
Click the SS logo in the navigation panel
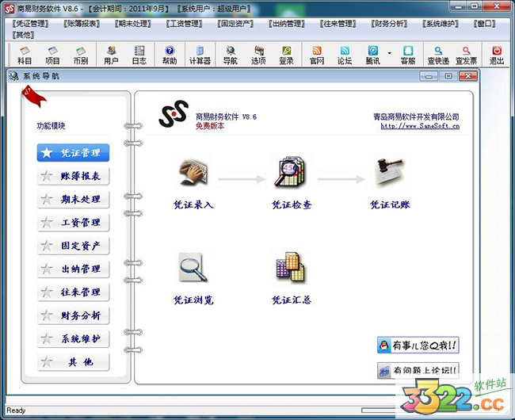pos(174,114)
